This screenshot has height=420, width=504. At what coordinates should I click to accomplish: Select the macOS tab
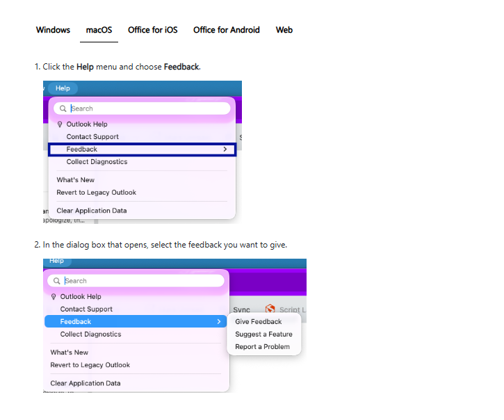pyautogui.click(x=99, y=30)
